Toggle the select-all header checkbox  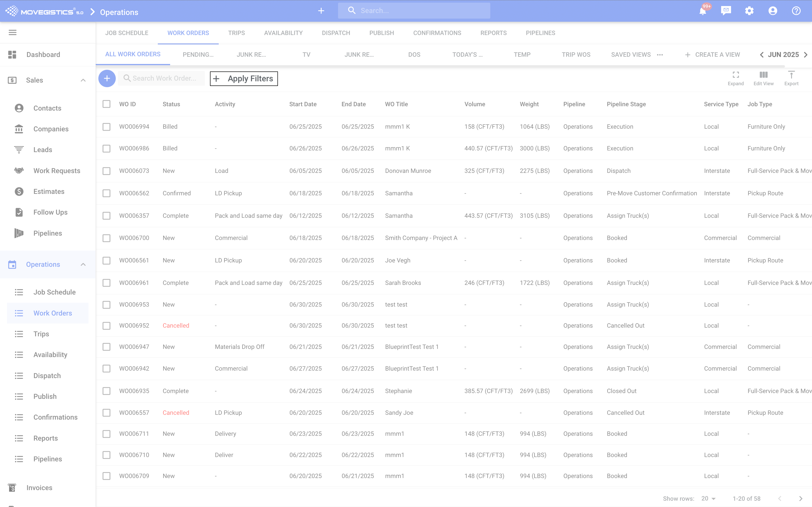tap(106, 104)
